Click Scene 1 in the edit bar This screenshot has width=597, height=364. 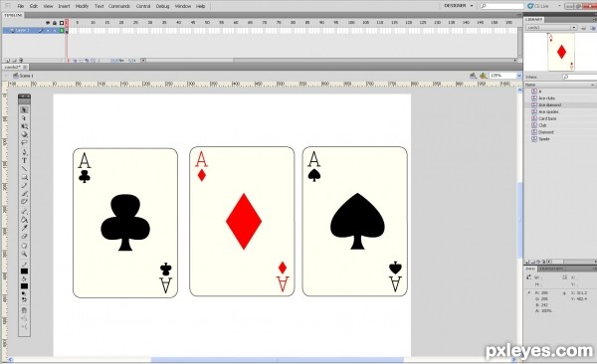[23, 76]
